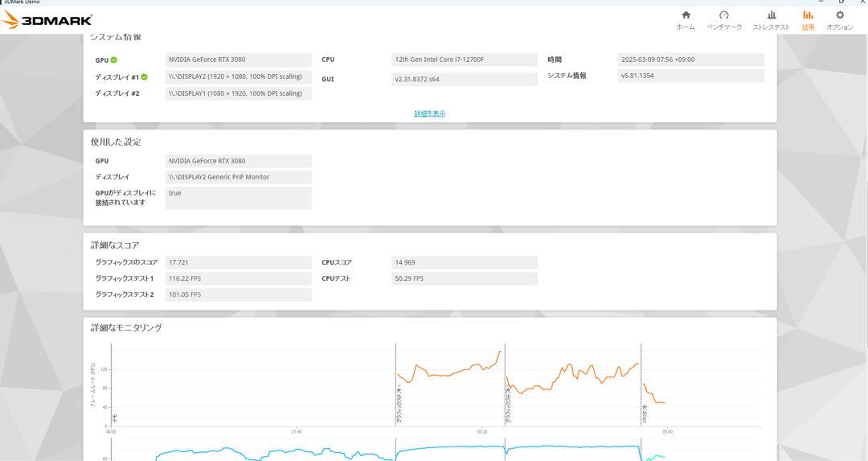
Task: Select the 12th Gen Intel Core i7-12700F field
Action: (465, 60)
